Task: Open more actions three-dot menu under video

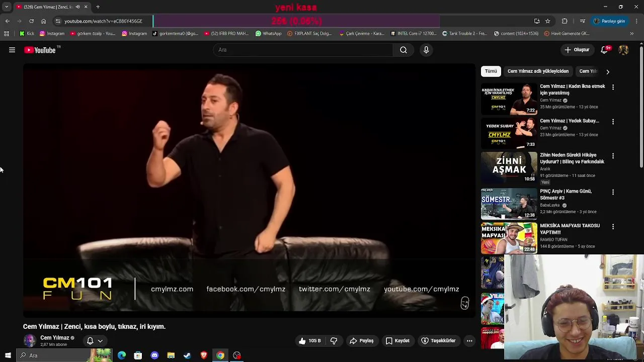Action: coord(469,341)
